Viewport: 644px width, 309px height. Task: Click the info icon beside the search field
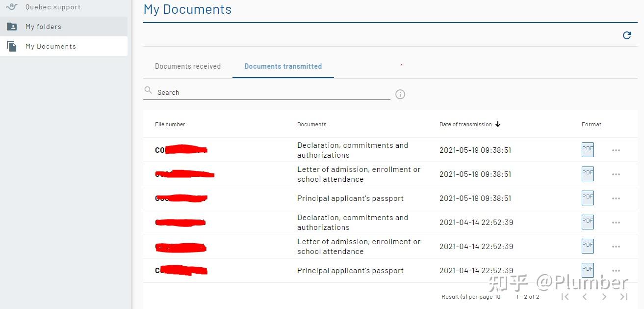[400, 94]
